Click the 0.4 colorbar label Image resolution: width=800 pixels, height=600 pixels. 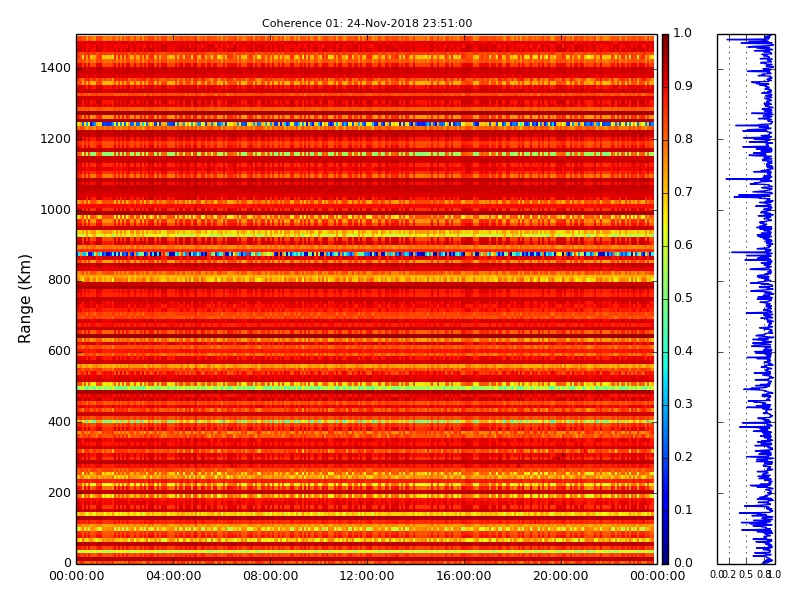click(683, 351)
